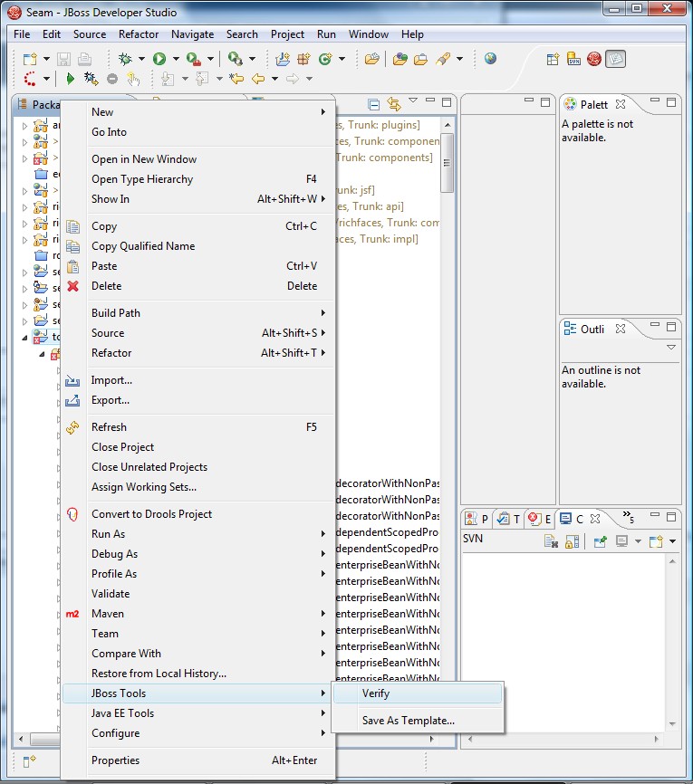Expand the Build Path submenu
The width and height of the screenshot is (693, 784).
pyautogui.click(x=198, y=313)
